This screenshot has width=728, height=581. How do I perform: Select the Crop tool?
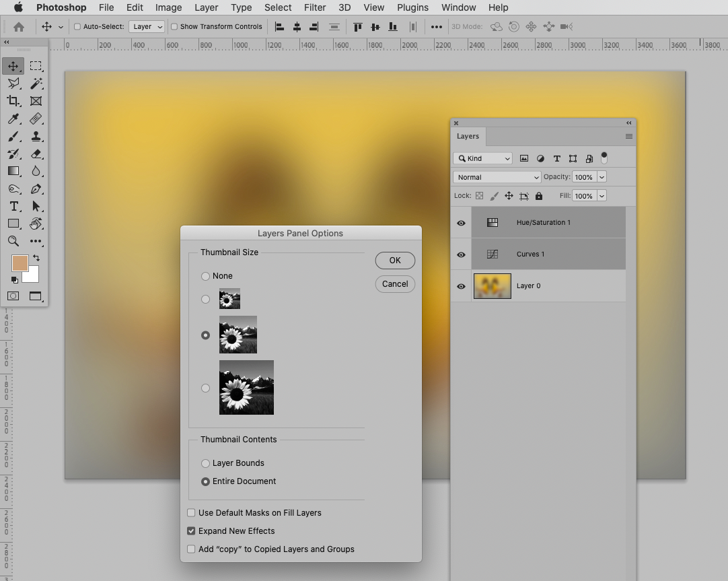(14, 101)
